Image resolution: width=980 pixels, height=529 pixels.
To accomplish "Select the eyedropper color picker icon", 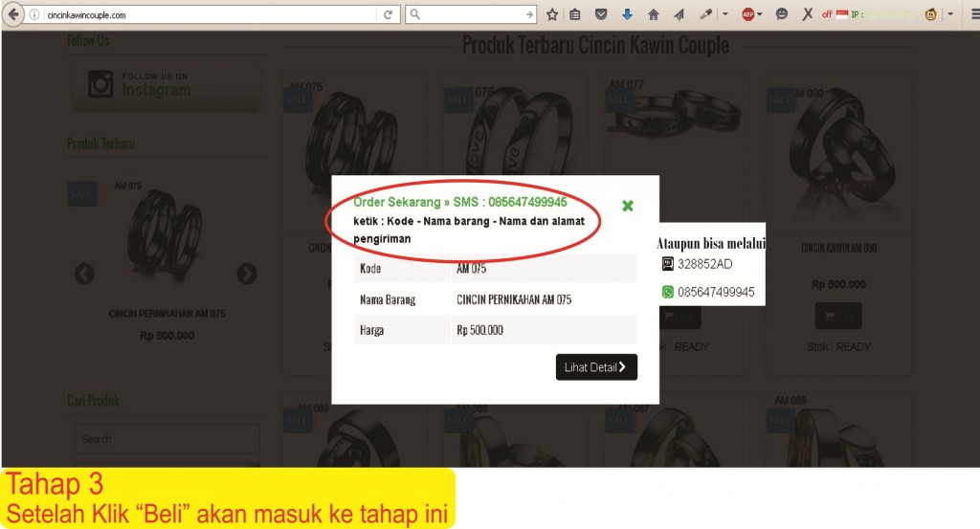I will [x=706, y=14].
